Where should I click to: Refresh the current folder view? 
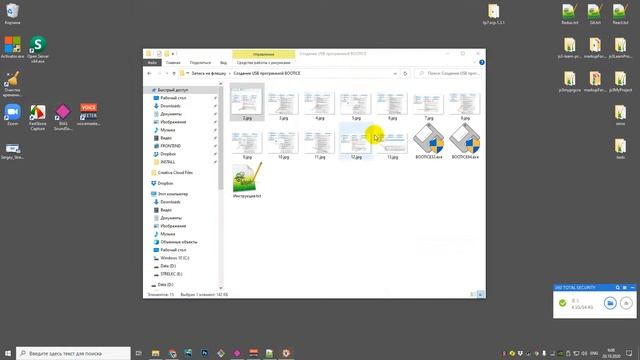click(x=405, y=73)
